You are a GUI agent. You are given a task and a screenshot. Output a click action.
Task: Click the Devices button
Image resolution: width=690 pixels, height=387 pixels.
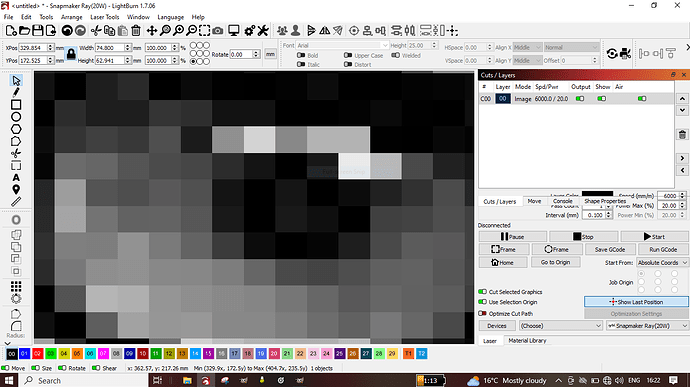(497, 326)
